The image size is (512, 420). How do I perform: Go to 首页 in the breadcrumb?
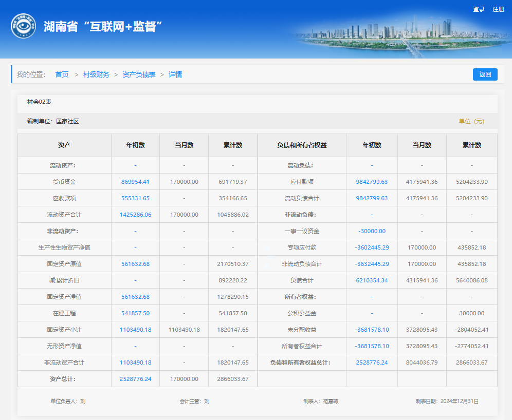click(x=62, y=74)
